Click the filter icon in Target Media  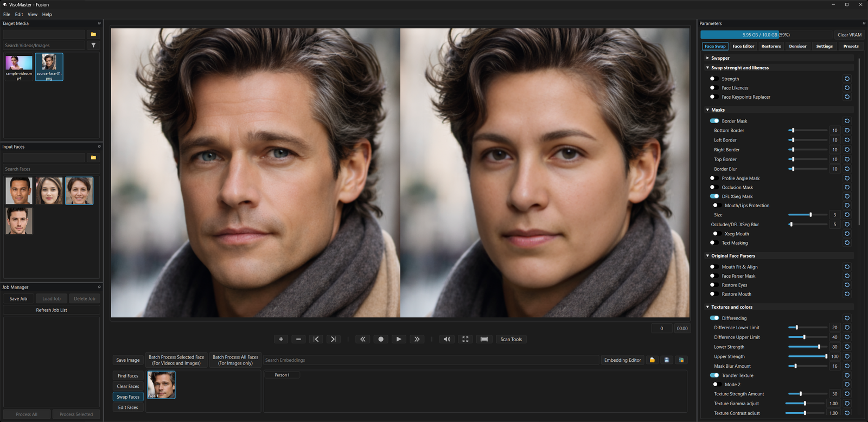tap(93, 46)
